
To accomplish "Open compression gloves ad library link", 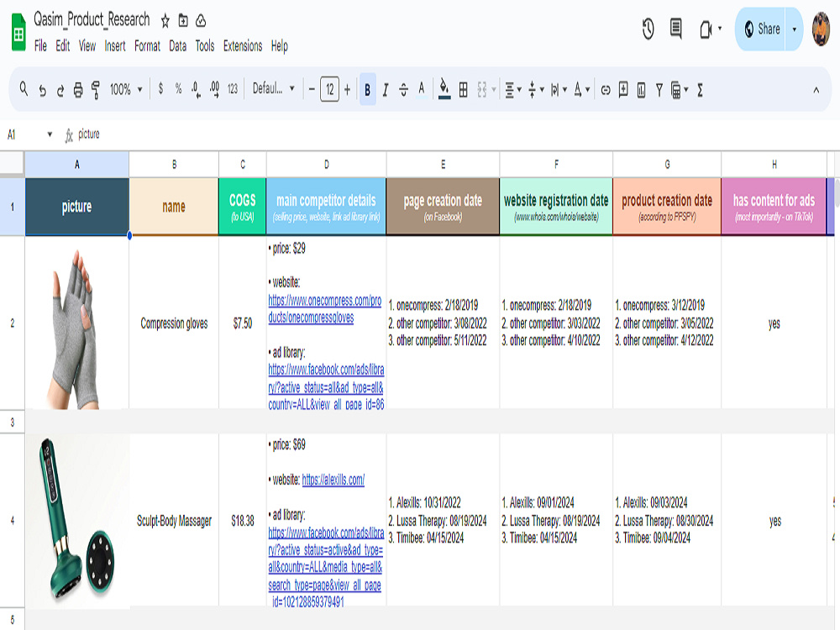I will click(x=326, y=386).
